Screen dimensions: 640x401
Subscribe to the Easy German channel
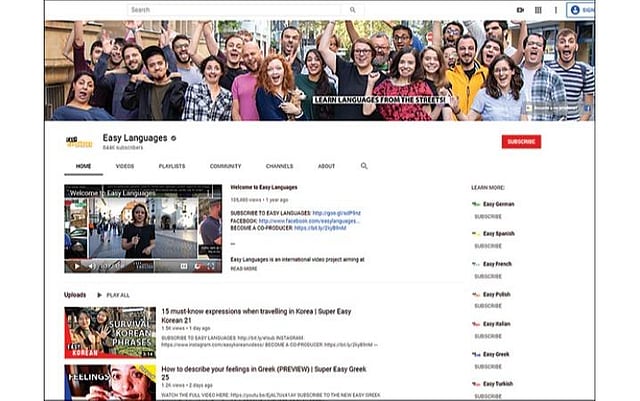488,216
